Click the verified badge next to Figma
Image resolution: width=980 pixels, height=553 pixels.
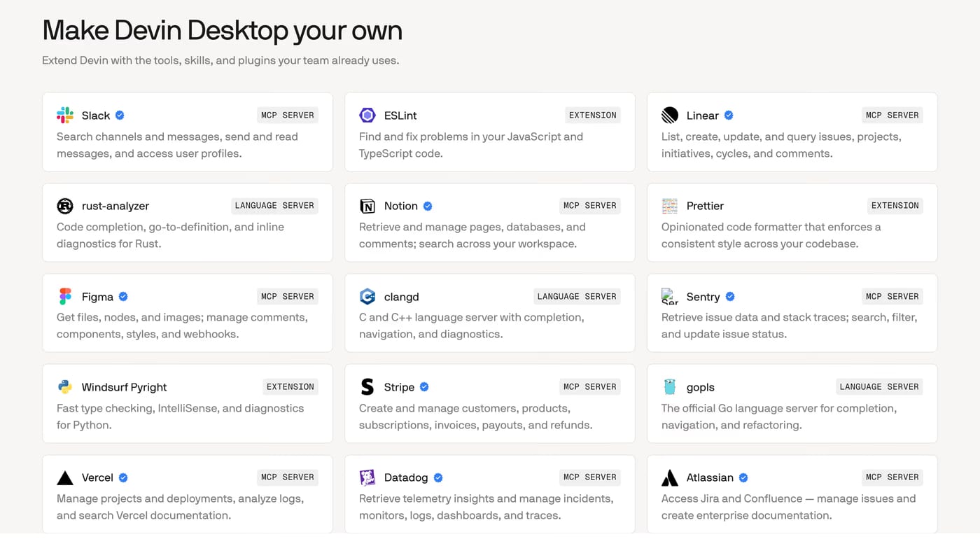(123, 297)
